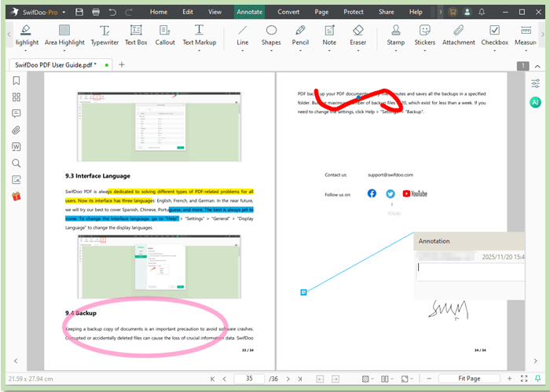Open the attachments sidebar panel

point(16,130)
